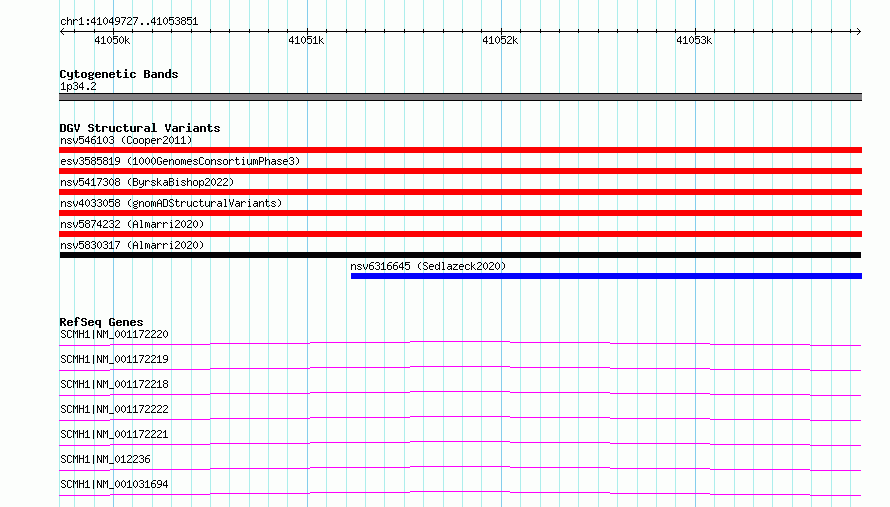
Task: Click the red bar under nsv5874232
Action: [x=460, y=234]
